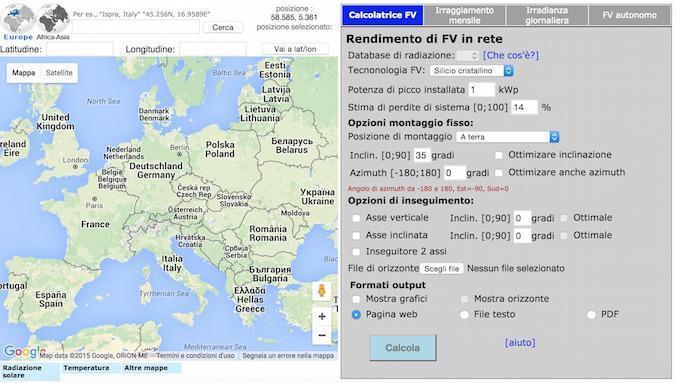Click Україна Ukraine label on map
The width and height of the screenshot is (676, 383).
[x=318, y=197]
